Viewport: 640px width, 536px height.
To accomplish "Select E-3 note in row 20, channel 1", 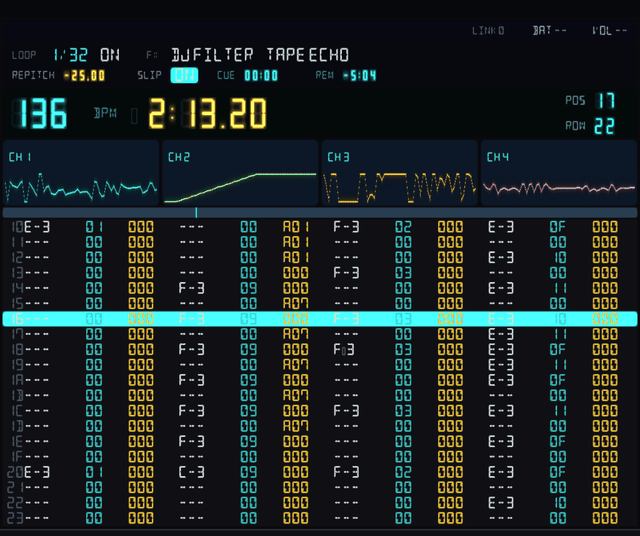I will coord(37,472).
